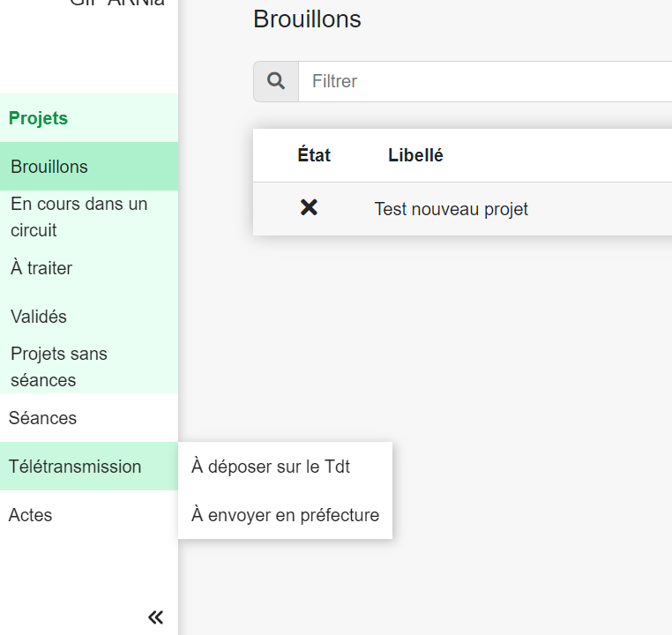Click the X state icon in the row
This screenshot has width=672, height=635.
coord(309,208)
